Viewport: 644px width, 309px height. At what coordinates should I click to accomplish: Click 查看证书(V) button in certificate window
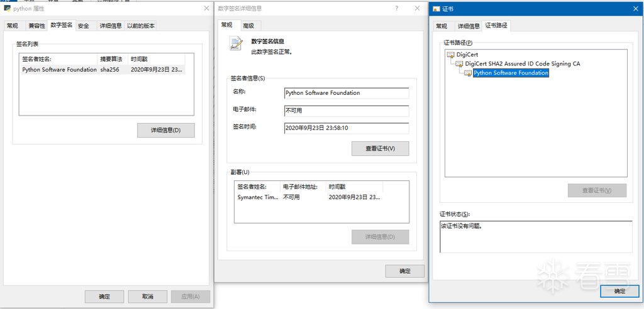point(597,190)
